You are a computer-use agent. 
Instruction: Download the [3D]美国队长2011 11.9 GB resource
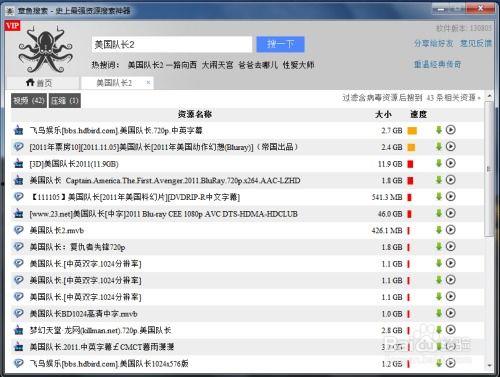point(439,163)
